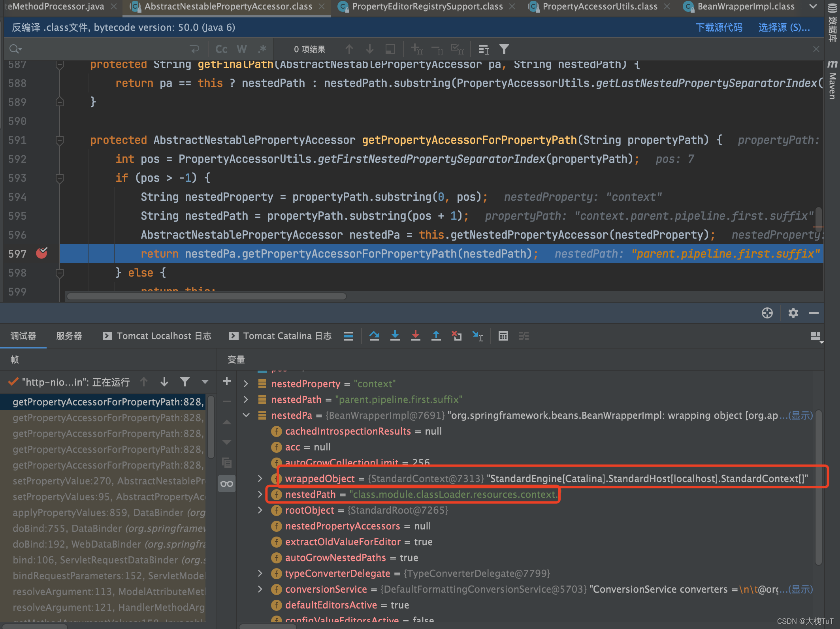Hide the debug tool window

[814, 313]
